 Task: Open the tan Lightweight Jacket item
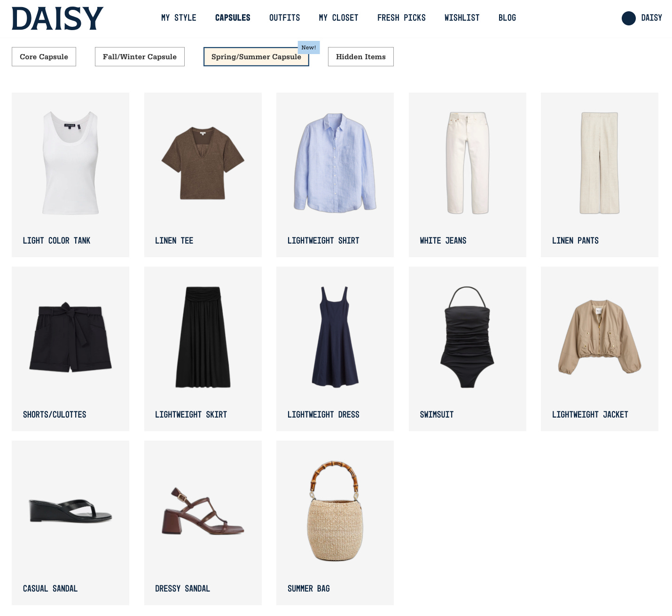pyautogui.click(x=600, y=349)
